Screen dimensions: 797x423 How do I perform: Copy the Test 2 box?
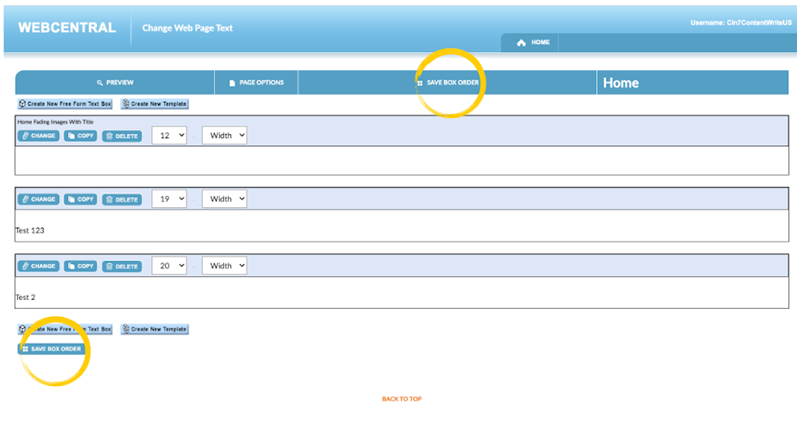80,266
